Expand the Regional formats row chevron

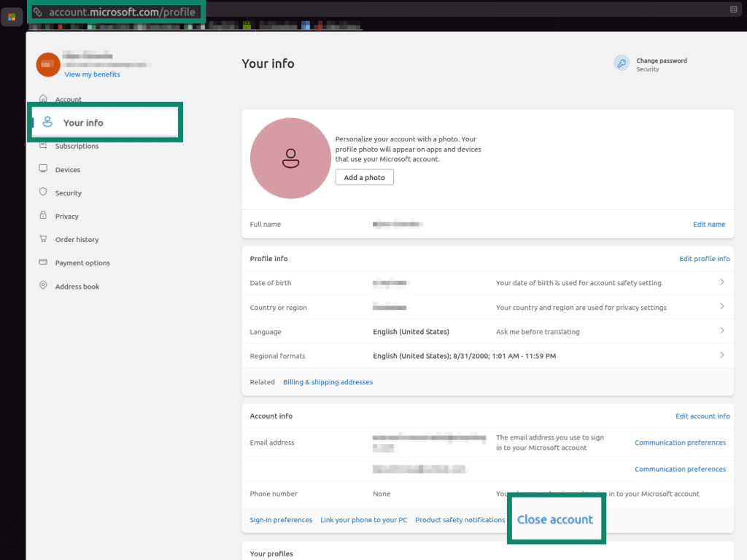721,355
